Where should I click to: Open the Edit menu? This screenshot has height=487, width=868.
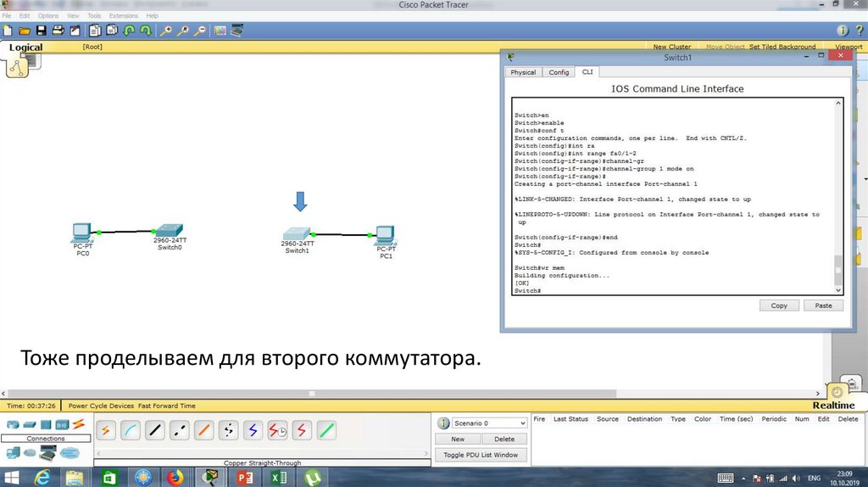[x=25, y=16]
